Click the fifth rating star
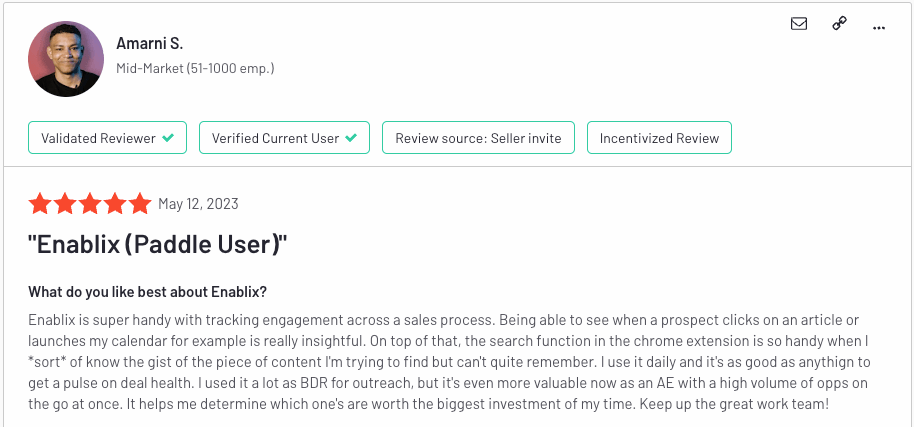This screenshot has height=427, width=914. tap(140, 204)
